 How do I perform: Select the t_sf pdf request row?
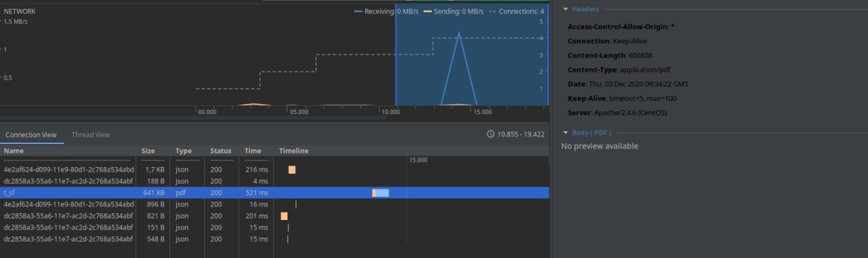(x=274, y=193)
